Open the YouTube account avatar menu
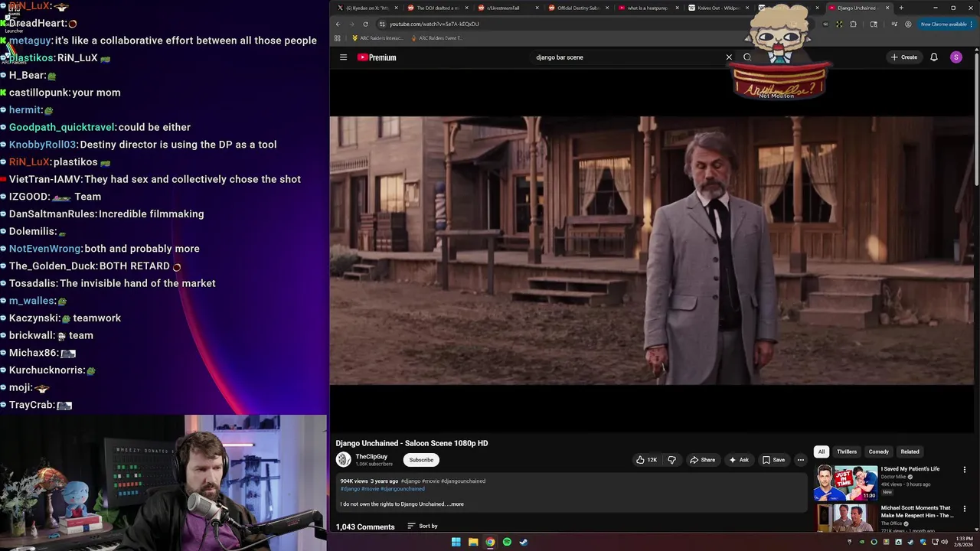This screenshot has width=980, height=551. pos(955,57)
